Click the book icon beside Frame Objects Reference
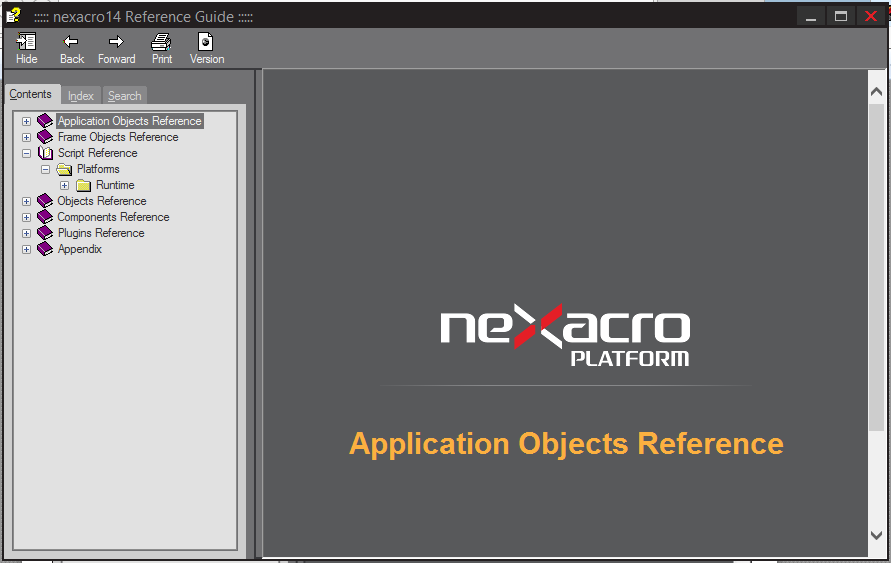This screenshot has width=891, height=563. coord(45,137)
